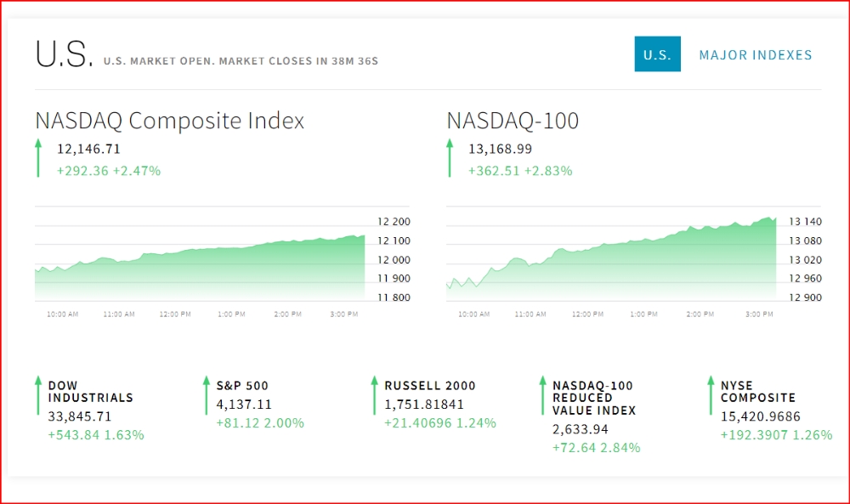Click the NASDAQ Composite green up arrow
This screenshot has height=504, width=850.
pos(38,159)
